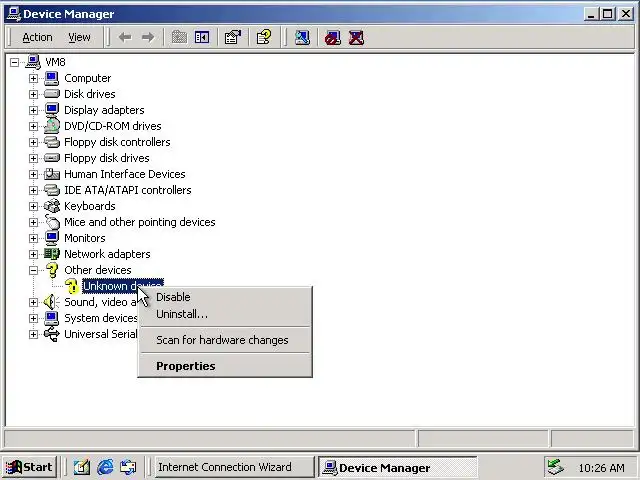Collapse the VM8 root node
This screenshot has width=640, height=480.
click(14, 62)
